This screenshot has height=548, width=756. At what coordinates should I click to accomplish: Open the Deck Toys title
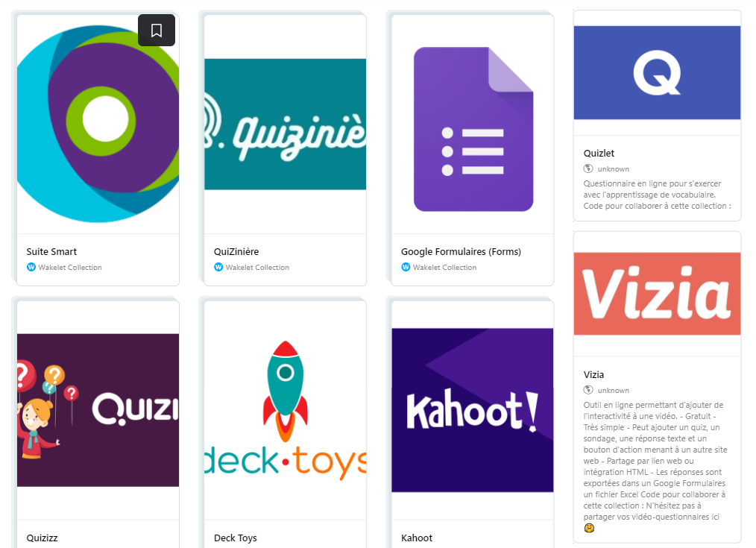(236, 538)
